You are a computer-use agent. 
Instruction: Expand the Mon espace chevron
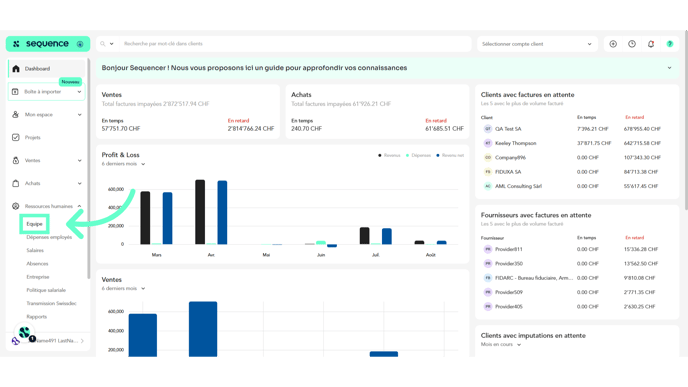(79, 115)
